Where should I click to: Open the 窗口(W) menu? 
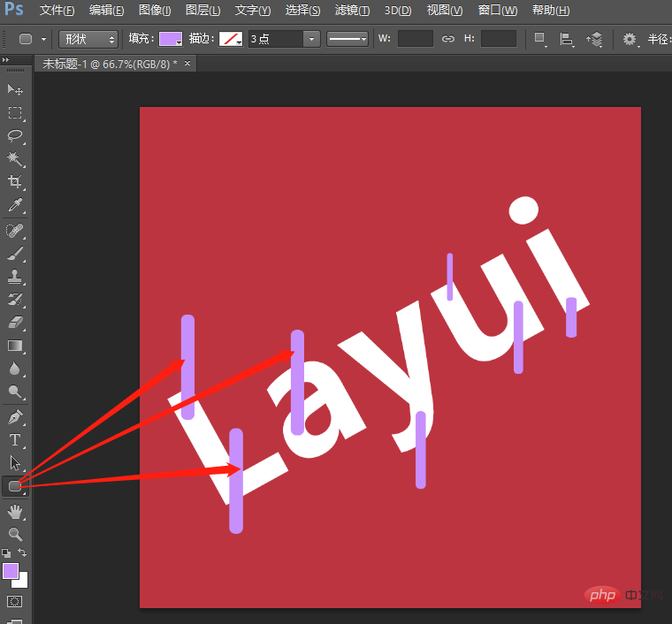pyautogui.click(x=498, y=10)
